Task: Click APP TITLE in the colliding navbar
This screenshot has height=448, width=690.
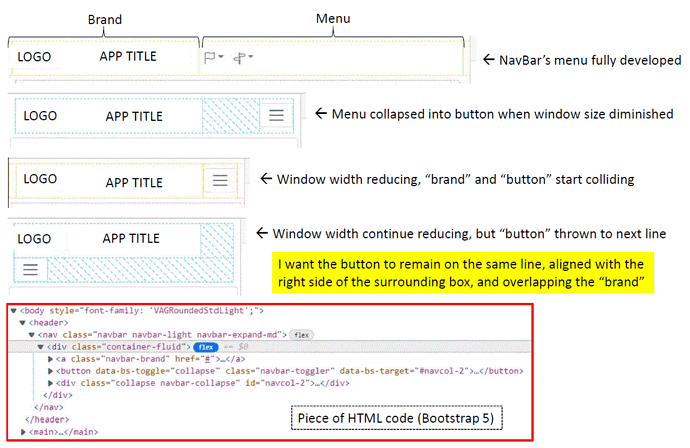Action: coord(134,182)
